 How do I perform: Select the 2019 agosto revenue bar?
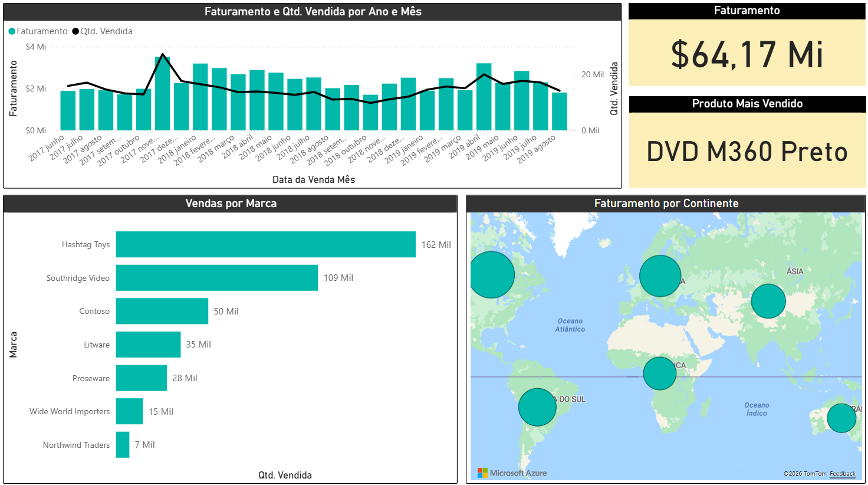[560, 112]
